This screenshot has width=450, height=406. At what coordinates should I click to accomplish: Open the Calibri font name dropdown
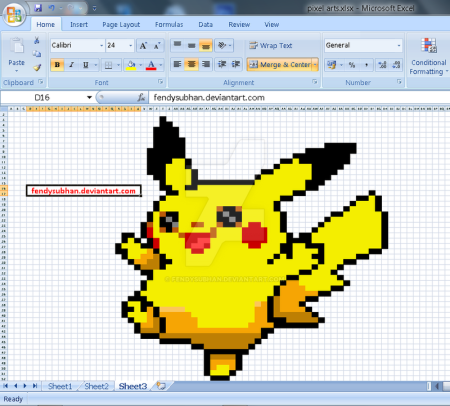pyautogui.click(x=102, y=45)
